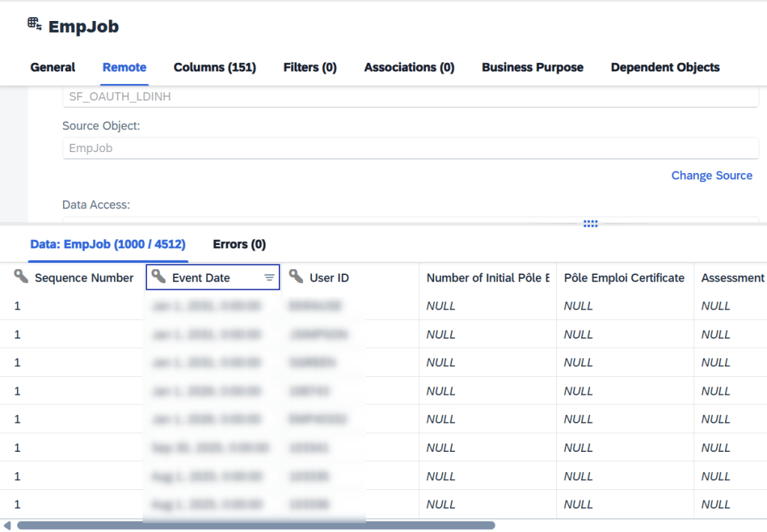Show the Dependent Objects tab
Image resolution: width=767 pixels, height=532 pixels.
coord(664,67)
